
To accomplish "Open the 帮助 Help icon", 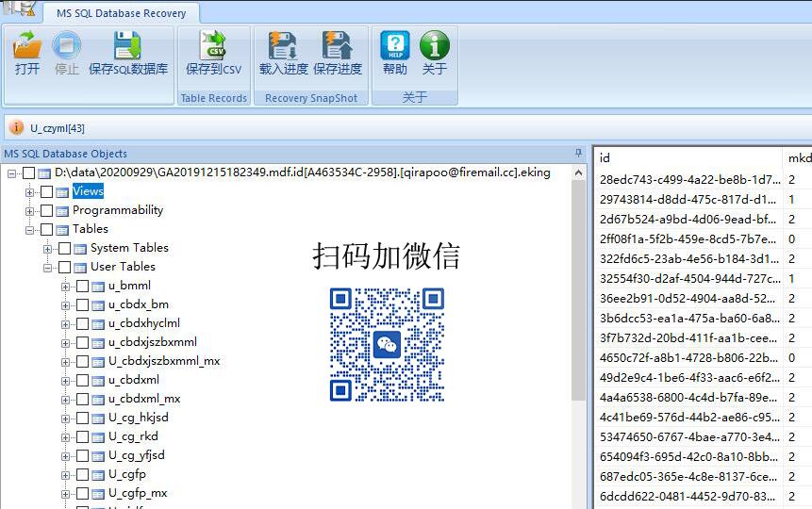I will point(394,45).
